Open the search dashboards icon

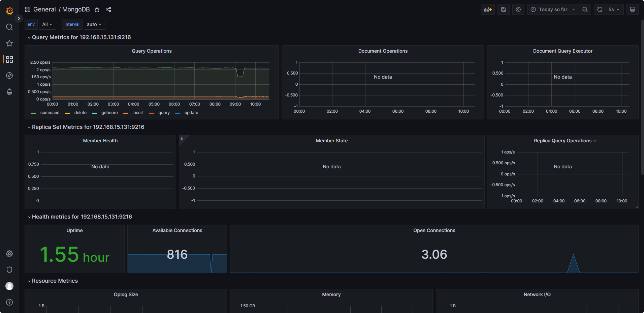(9, 27)
